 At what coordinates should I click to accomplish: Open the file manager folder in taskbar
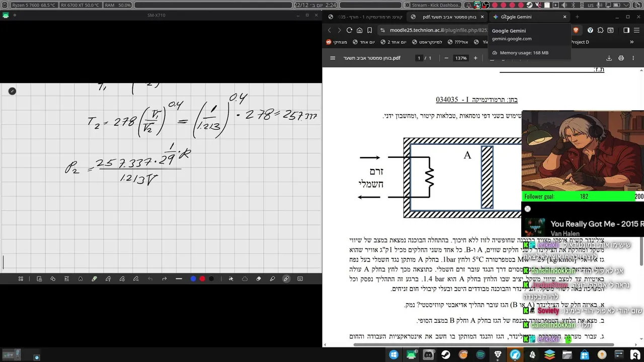tap(567, 355)
